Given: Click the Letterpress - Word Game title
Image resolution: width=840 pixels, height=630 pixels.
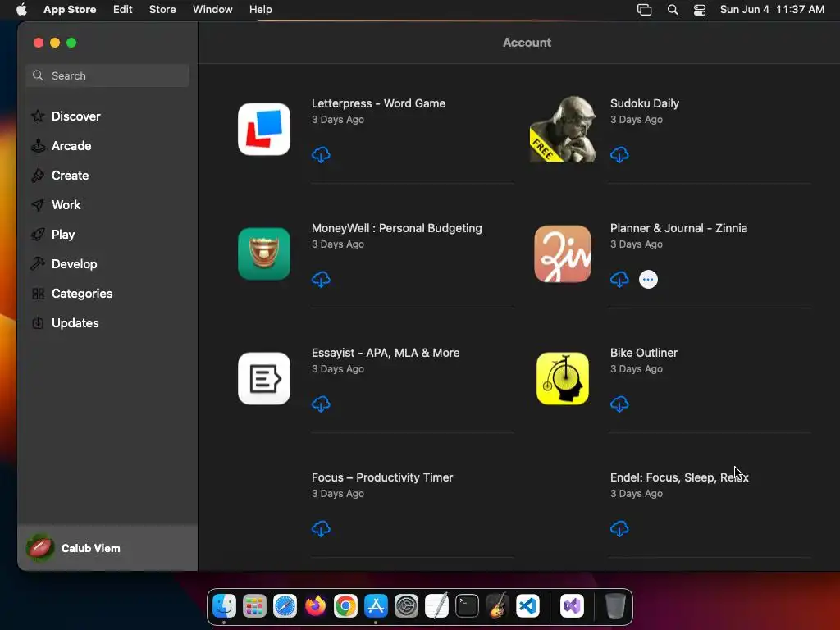Looking at the screenshot, I should click(x=379, y=103).
